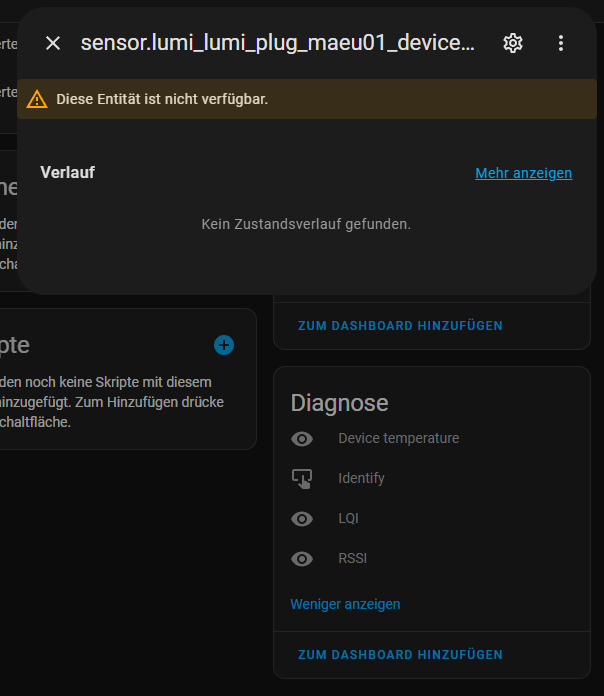Open the Device temperature entity row

(432, 439)
